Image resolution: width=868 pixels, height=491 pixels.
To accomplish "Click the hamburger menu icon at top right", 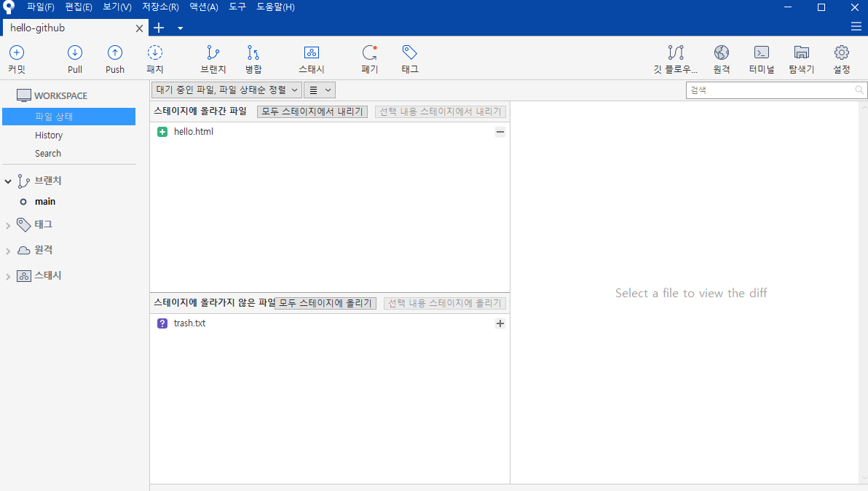I will point(856,26).
